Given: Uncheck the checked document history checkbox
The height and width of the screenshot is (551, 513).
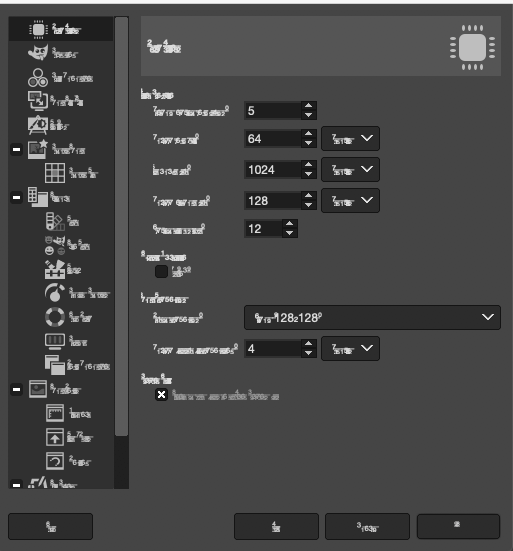Looking at the screenshot, I should point(161,394).
